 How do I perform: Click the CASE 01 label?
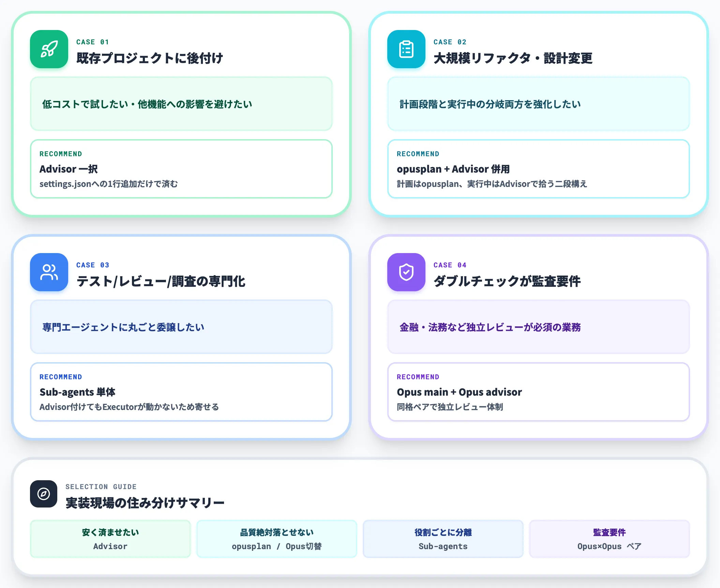click(x=92, y=42)
